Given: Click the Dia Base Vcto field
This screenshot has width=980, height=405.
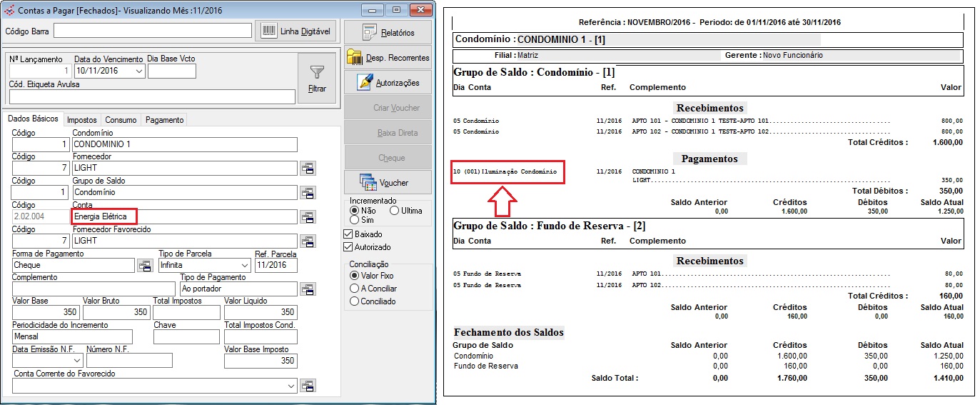Looking at the screenshot, I should [x=172, y=71].
